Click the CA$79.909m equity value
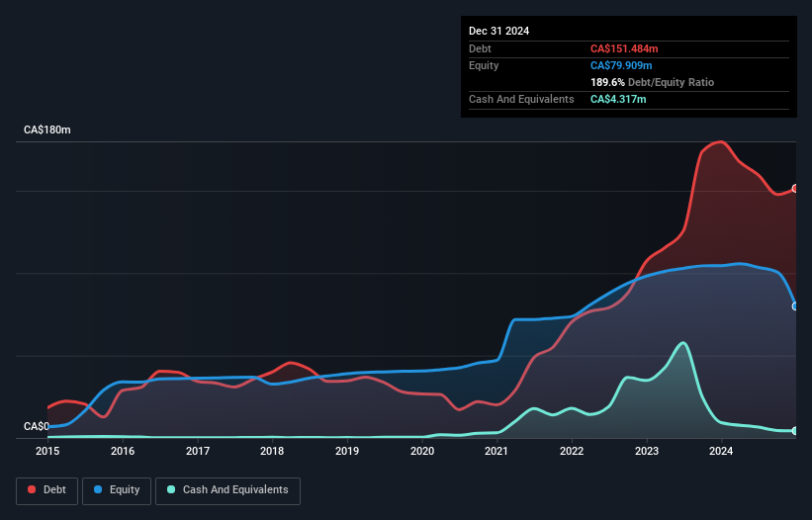 [x=621, y=65]
